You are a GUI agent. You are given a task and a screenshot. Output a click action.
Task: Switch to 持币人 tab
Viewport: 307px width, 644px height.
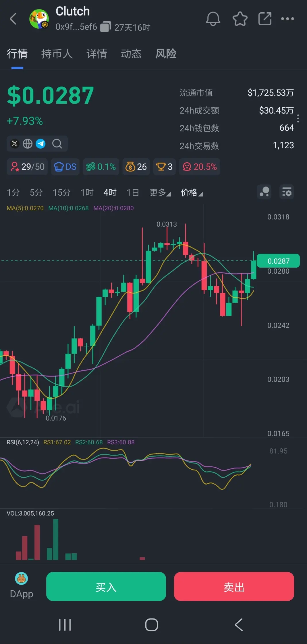(57, 54)
